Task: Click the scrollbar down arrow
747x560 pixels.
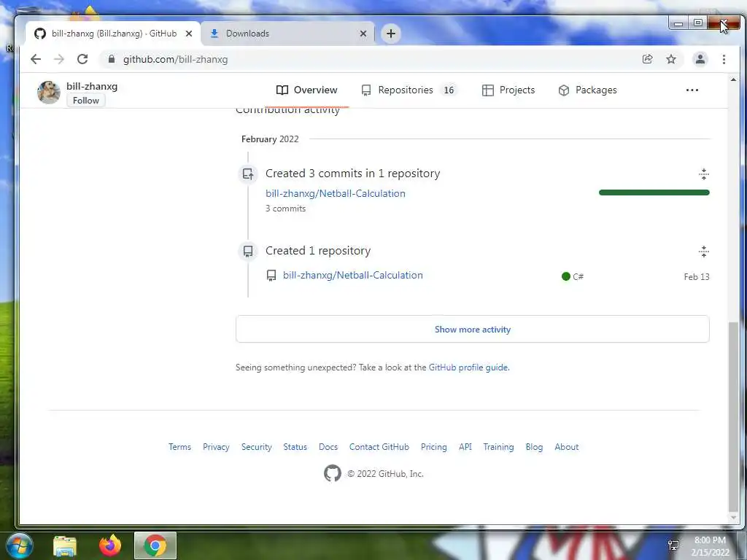Action: pyautogui.click(x=733, y=518)
